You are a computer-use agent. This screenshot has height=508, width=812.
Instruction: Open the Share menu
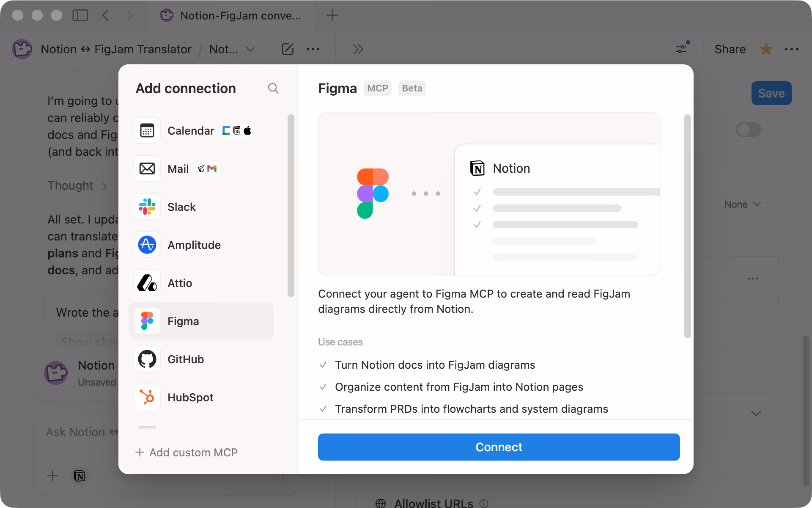pos(730,49)
